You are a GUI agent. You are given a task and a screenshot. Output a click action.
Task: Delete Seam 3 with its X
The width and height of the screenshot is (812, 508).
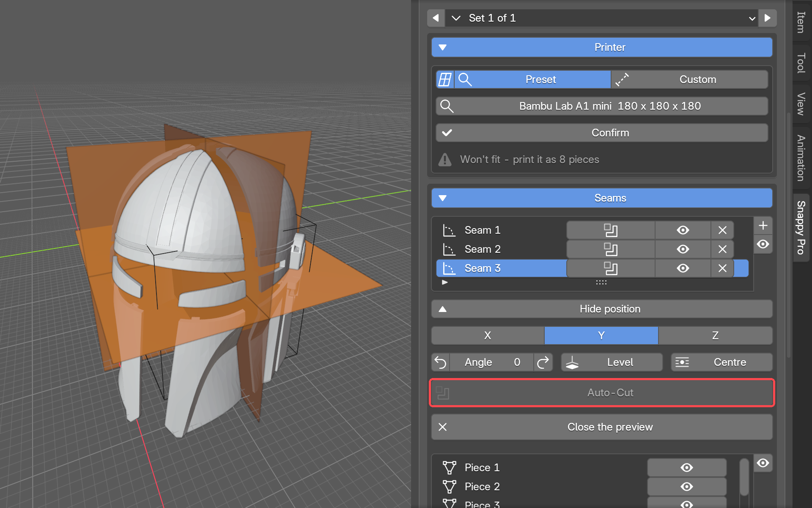(x=722, y=268)
